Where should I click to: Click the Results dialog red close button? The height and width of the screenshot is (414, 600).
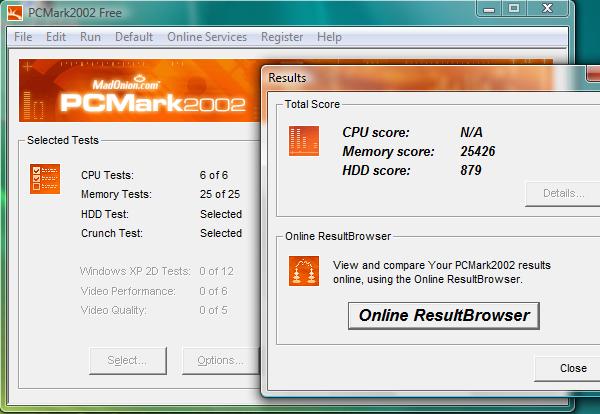(593, 73)
